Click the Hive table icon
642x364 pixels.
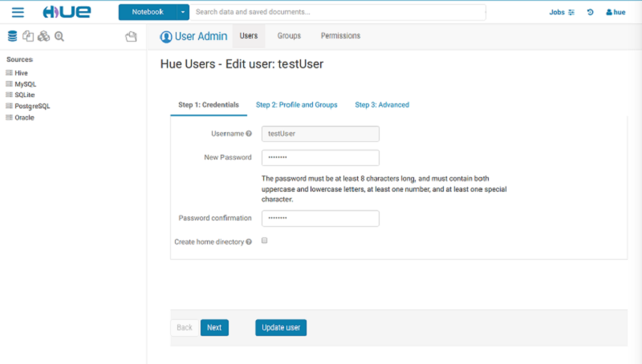point(9,72)
